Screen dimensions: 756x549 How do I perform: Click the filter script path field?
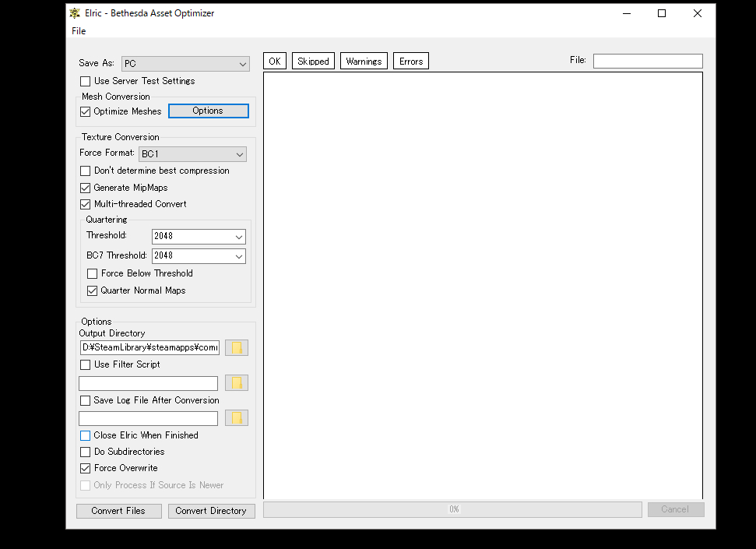click(x=149, y=384)
